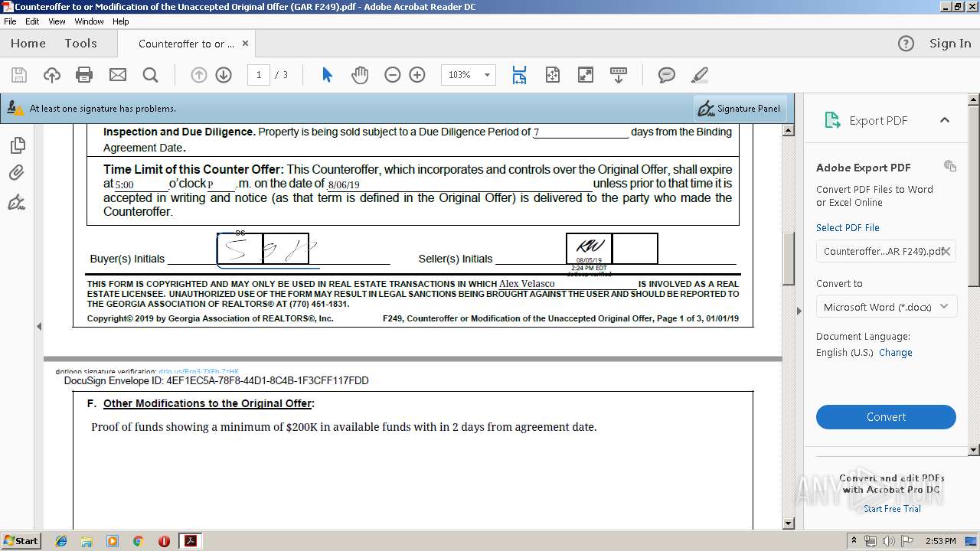Image resolution: width=980 pixels, height=551 pixels.
Task: Remove selected PDF file with X
Action: pyautogui.click(x=946, y=251)
